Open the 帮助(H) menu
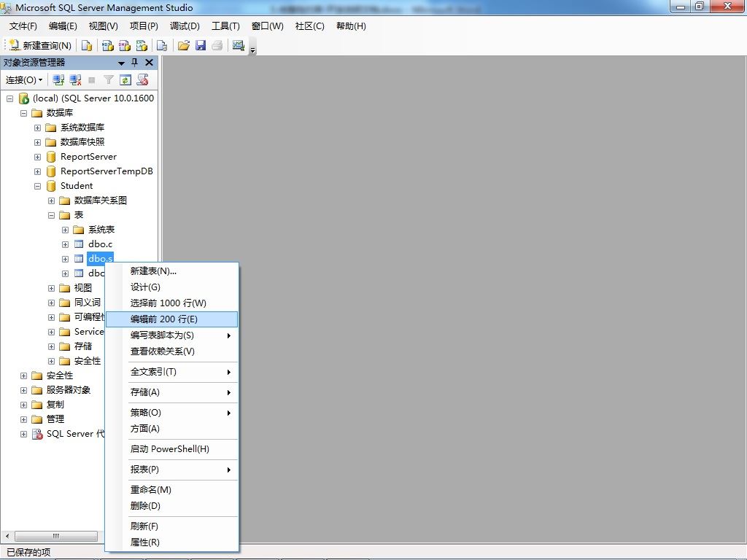The image size is (747, 560). pyautogui.click(x=351, y=26)
